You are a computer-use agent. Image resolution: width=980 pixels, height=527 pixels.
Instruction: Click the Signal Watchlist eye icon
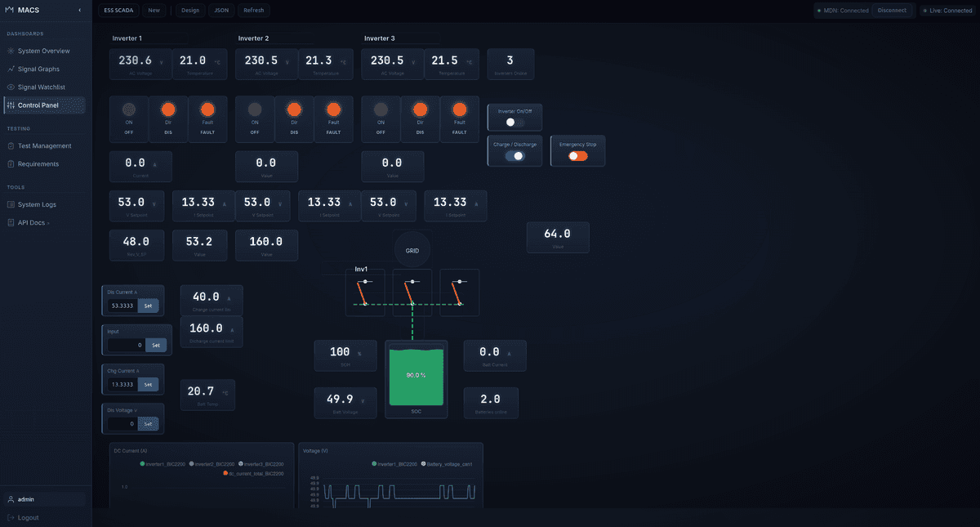11,87
